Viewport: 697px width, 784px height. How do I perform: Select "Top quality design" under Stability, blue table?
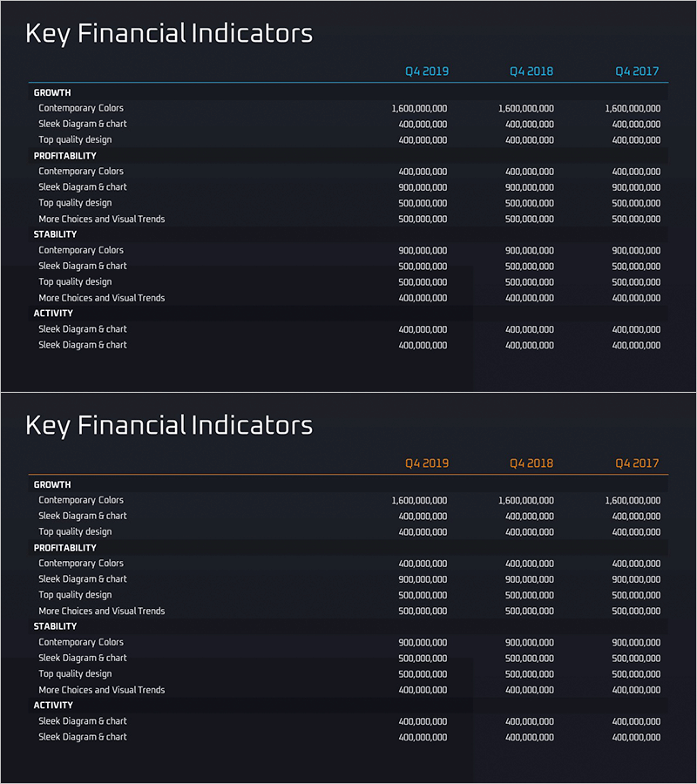pyautogui.click(x=75, y=282)
